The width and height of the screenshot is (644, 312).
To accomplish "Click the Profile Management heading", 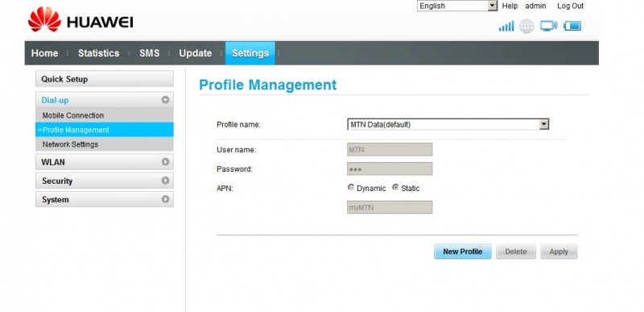I will (x=267, y=85).
